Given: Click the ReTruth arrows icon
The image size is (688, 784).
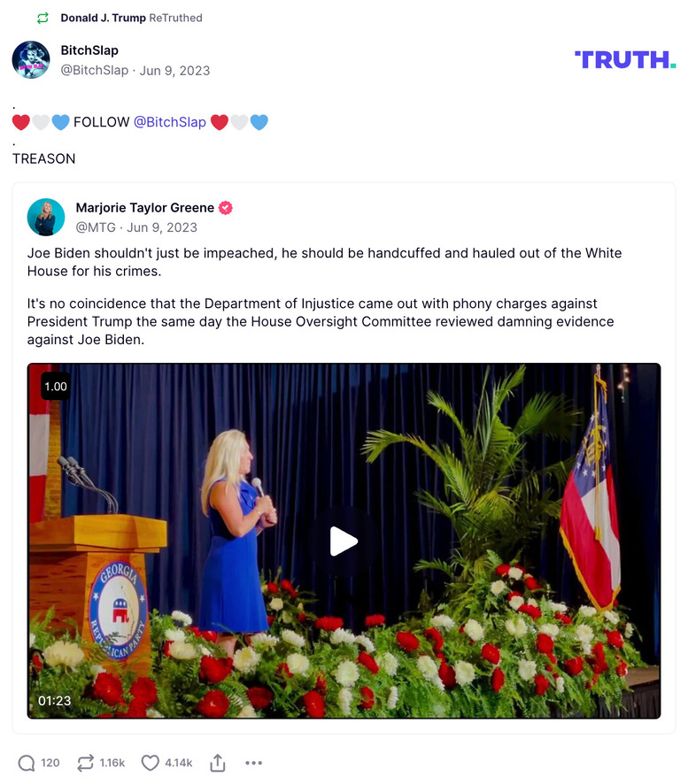Looking at the screenshot, I should coord(85,763).
